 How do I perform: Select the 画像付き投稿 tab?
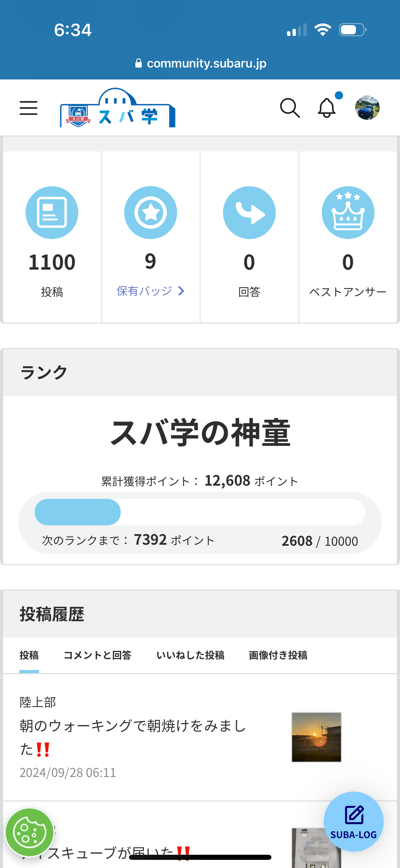point(278,655)
